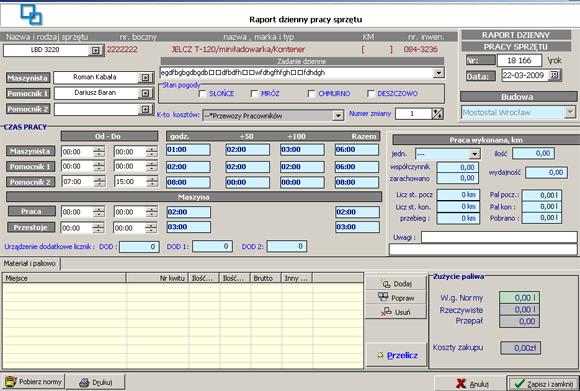
Task: Click the Miejsce column header
Action: [x=64, y=278]
